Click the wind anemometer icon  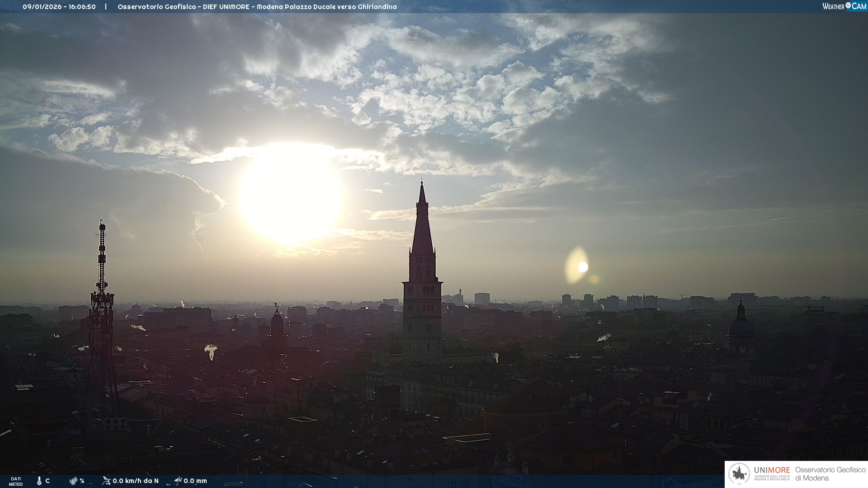[x=106, y=480]
